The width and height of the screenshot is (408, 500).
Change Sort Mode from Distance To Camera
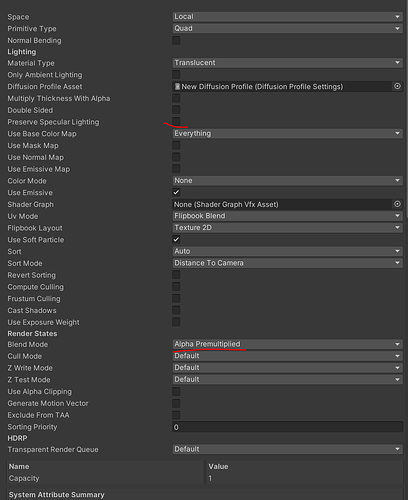click(x=288, y=263)
